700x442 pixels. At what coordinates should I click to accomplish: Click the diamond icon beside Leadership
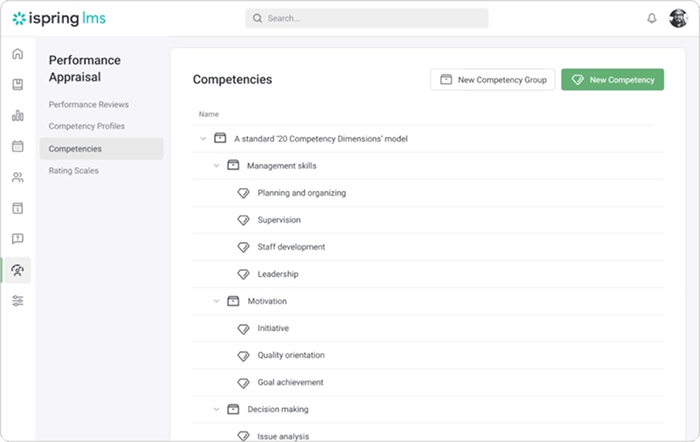pyautogui.click(x=243, y=274)
